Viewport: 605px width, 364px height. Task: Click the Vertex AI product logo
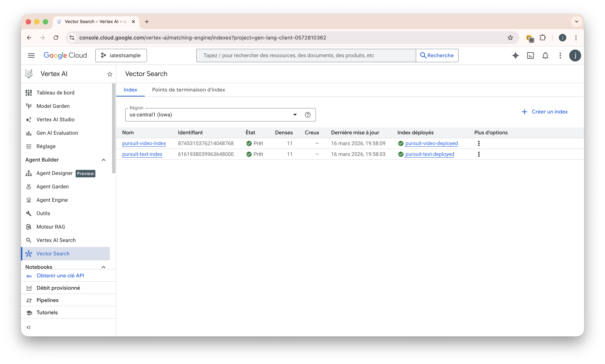point(29,74)
